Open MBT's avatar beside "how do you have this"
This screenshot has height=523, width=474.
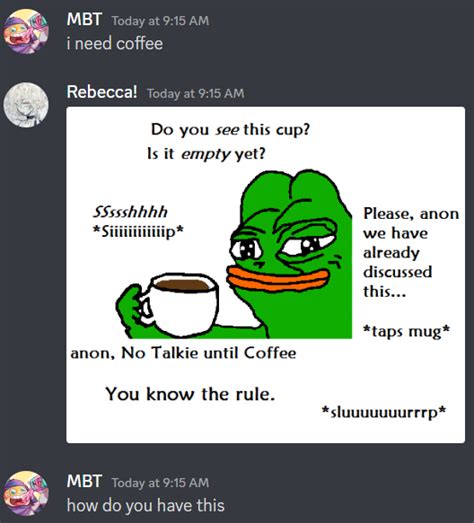[x=26, y=493]
